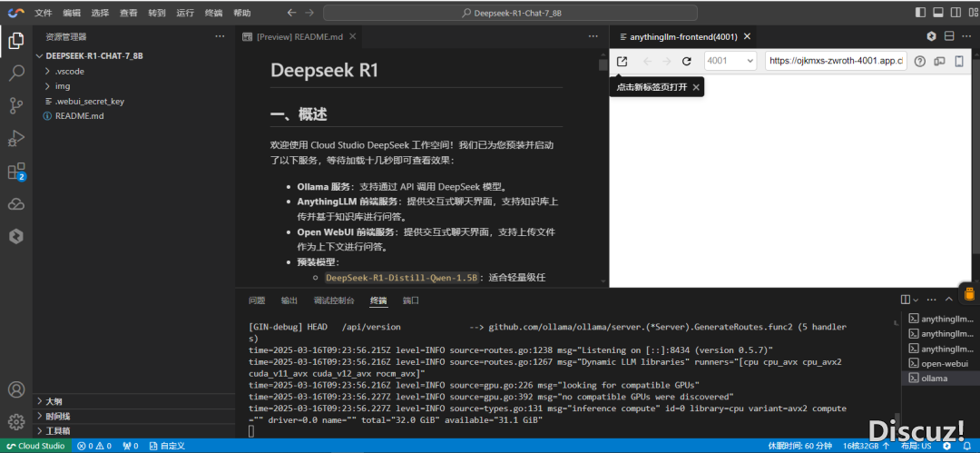Open the 运行 menu
Image resolution: width=980 pixels, height=453 pixels.
pyautogui.click(x=185, y=13)
